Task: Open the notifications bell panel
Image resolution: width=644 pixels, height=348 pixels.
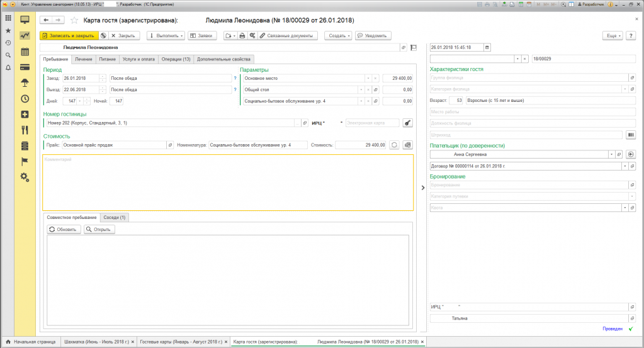Action: tap(8, 68)
